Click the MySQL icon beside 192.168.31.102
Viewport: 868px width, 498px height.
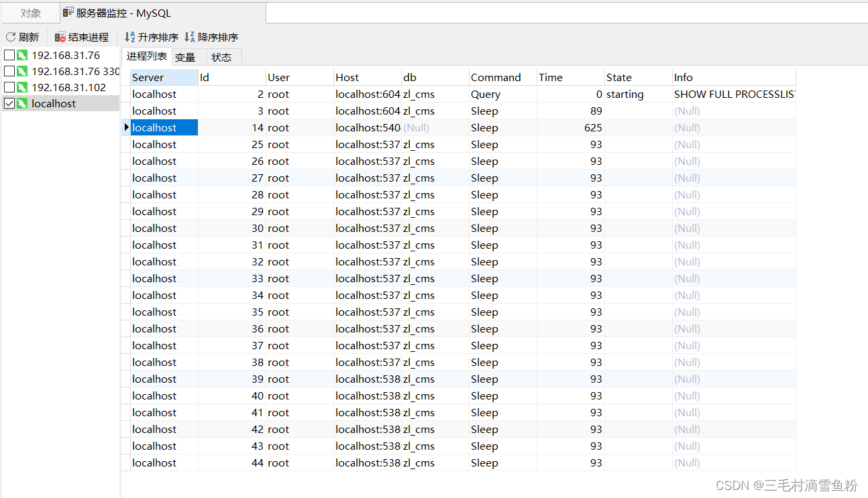pyautogui.click(x=22, y=87)
